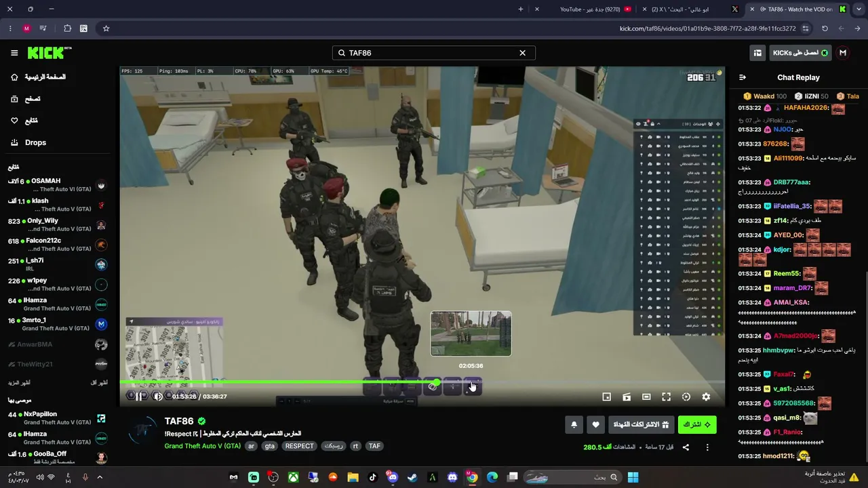Viewport: 868px width, 488px height.
Task: Open File Explorer from the taskbar
Action: [353, 477]
